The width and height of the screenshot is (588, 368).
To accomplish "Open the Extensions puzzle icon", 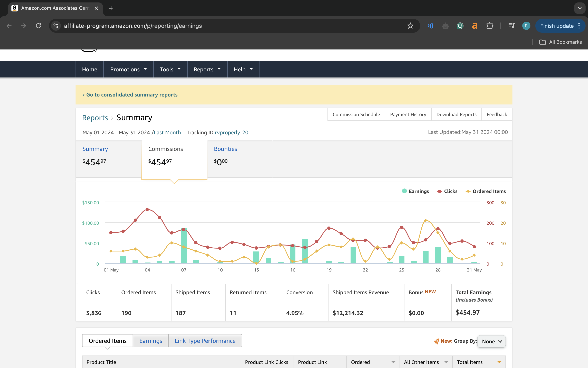I will [490, 26].
